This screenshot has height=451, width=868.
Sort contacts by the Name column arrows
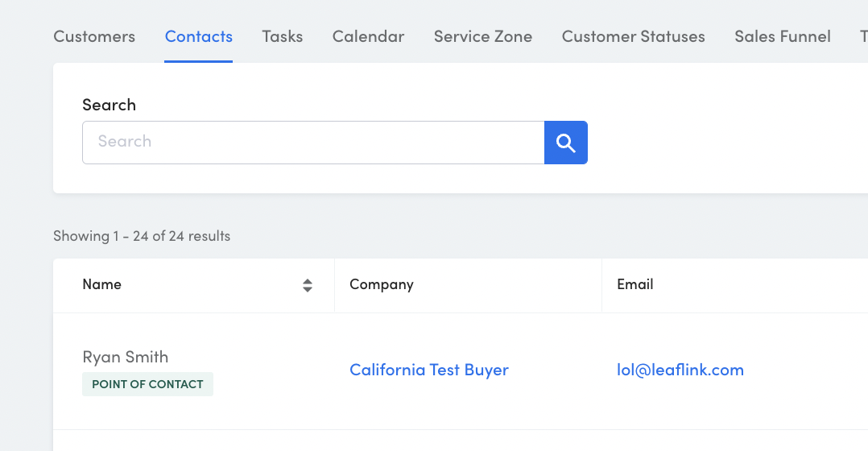tap(308, 285)
